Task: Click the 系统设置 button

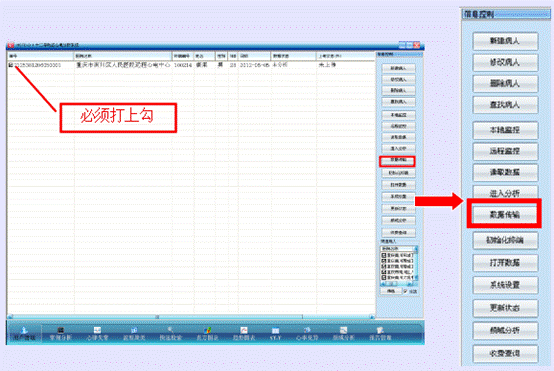Action: point(505,285)
